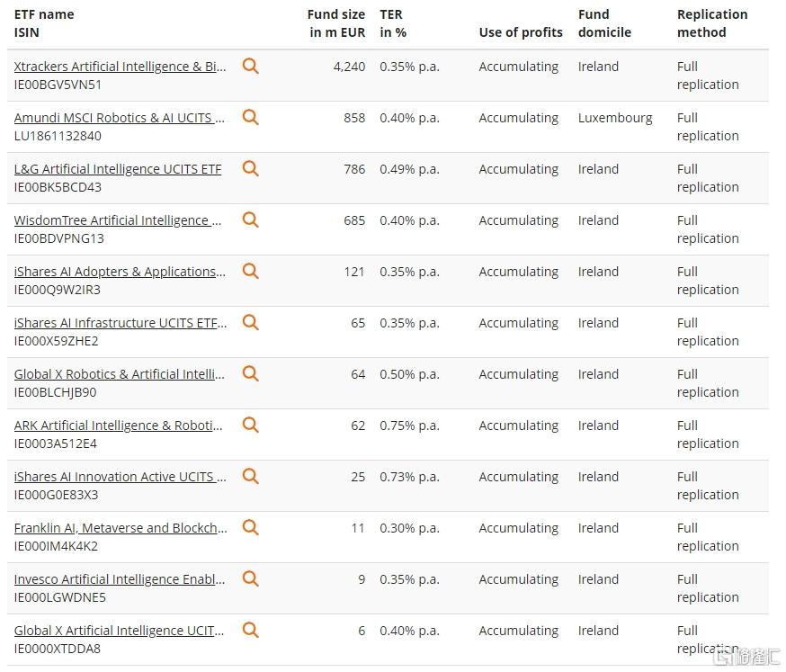Select ISIN IE00BK5BCD43

[x=58, y=187]
